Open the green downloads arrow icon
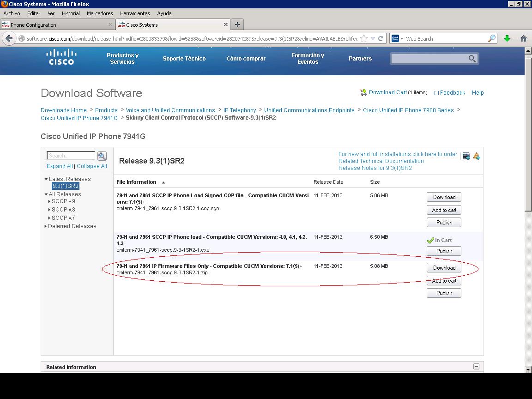Viewport: 532px width, 399px height. [507, 38]
